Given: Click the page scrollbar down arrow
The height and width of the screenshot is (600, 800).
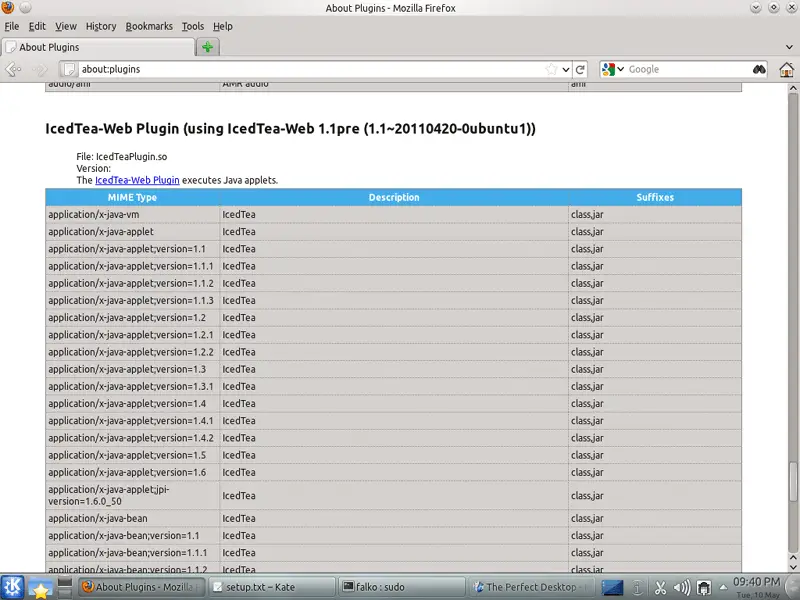Looking at the screenshot, I should click(793, 567).
